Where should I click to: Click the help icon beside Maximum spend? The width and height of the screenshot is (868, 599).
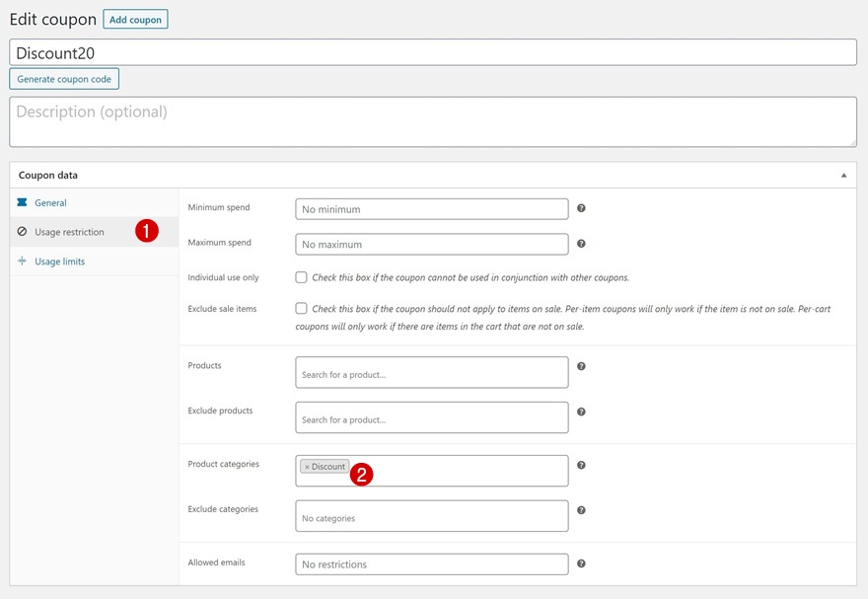(581, 243)
